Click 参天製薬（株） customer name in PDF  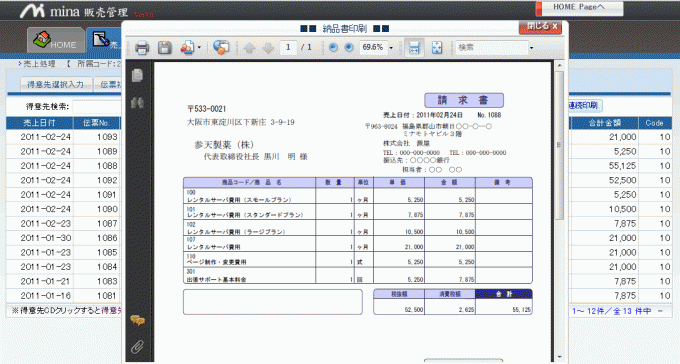224,145
